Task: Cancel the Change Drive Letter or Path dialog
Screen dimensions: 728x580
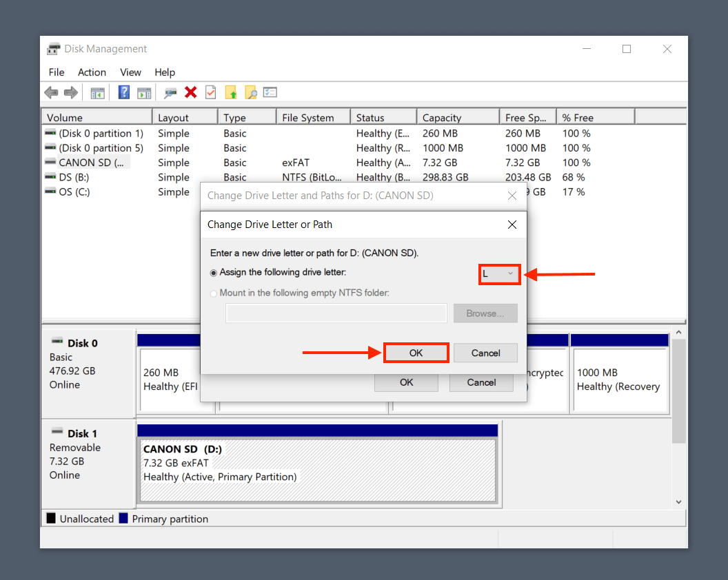Action: point(485,353)
